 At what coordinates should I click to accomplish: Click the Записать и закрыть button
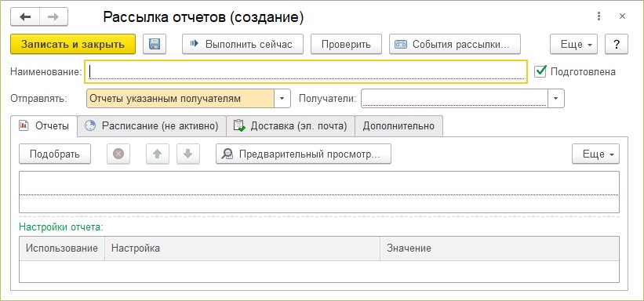pyautogui.click(x=73, y=44)
